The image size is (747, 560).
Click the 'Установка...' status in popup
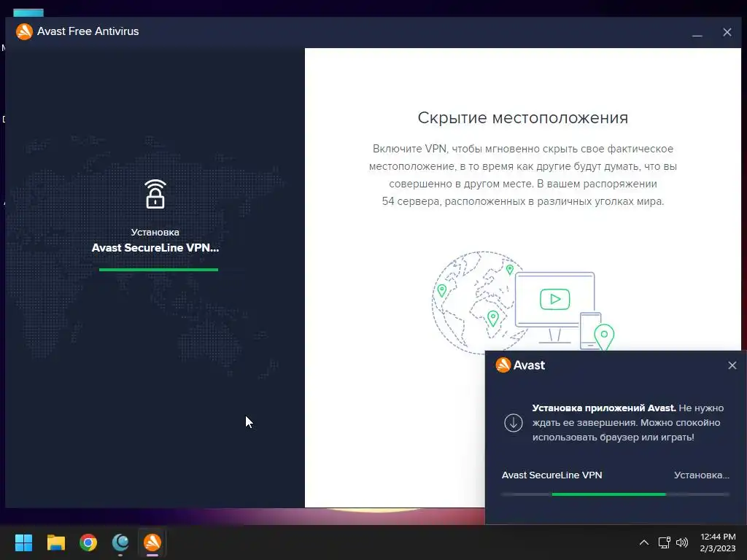coord(701,475)
